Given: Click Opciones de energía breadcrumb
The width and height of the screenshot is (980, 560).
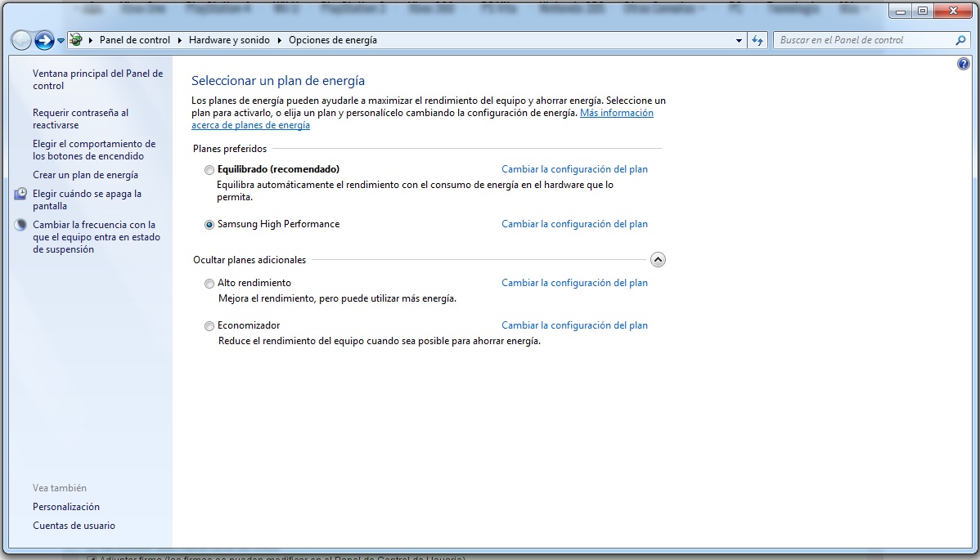Looking at the screenshot, I should point(332,40).
